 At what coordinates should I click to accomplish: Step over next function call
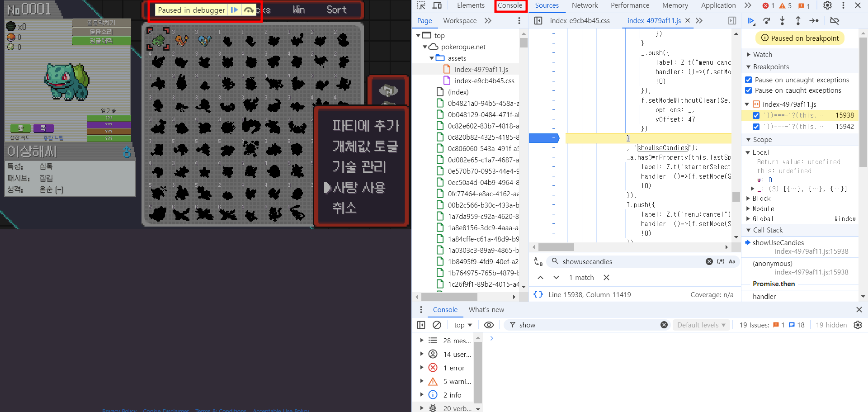pos(766,21)
